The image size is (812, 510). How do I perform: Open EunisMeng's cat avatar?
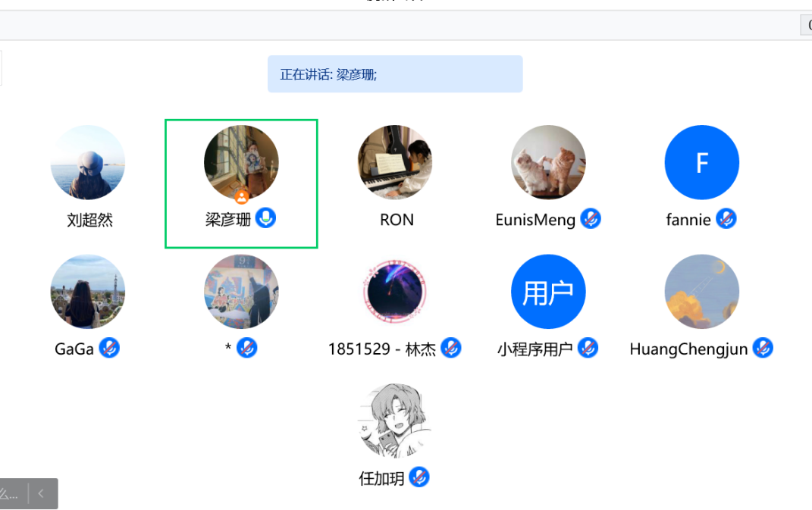pos(548,162)
